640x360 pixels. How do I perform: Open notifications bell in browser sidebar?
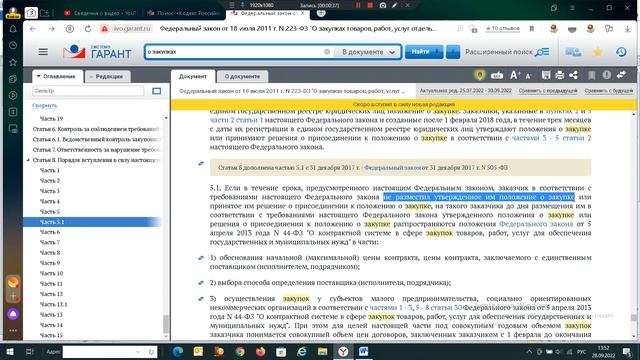tap(13, 29)
